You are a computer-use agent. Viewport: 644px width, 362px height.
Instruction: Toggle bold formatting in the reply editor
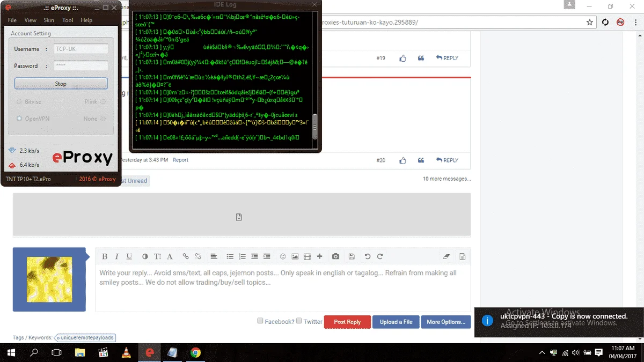pos(105,257)
